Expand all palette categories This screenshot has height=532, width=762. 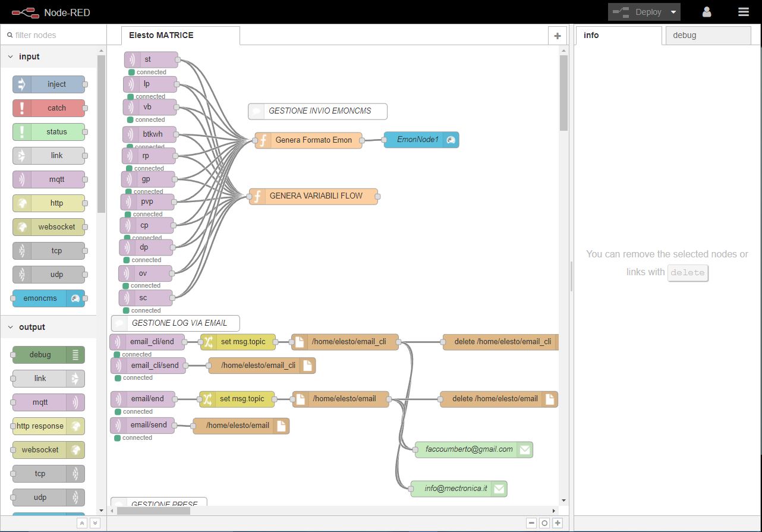(95, 523)
